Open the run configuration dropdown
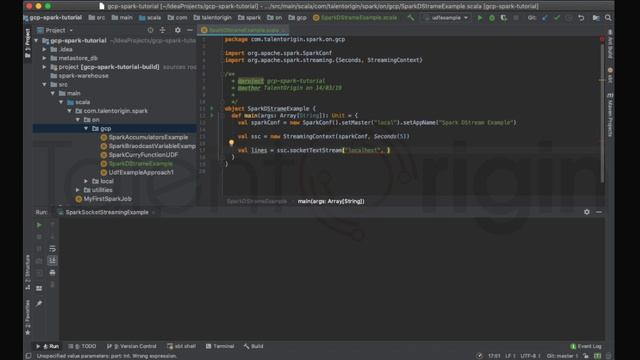640x360 pixels. [x=447, y=18]
